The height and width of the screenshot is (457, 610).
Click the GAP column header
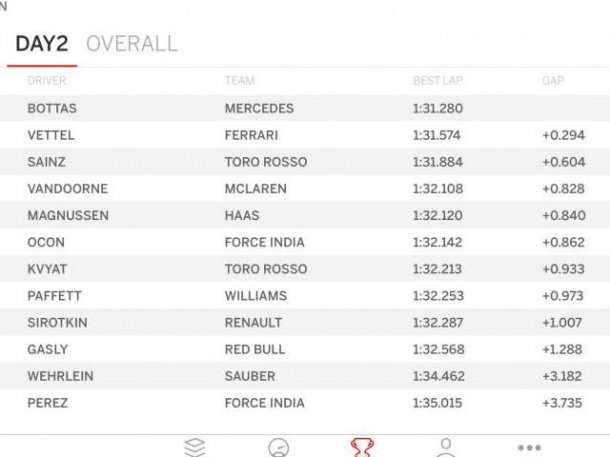coord(553,81)
